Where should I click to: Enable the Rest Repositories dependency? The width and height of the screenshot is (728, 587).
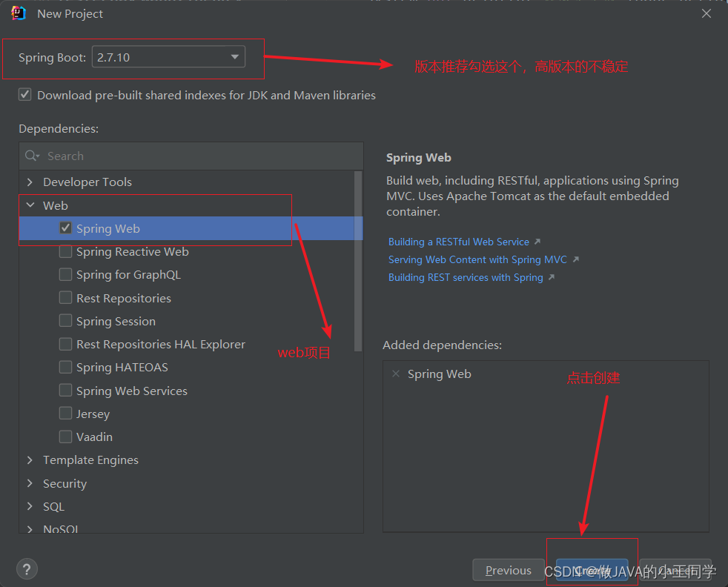point(65,297)
